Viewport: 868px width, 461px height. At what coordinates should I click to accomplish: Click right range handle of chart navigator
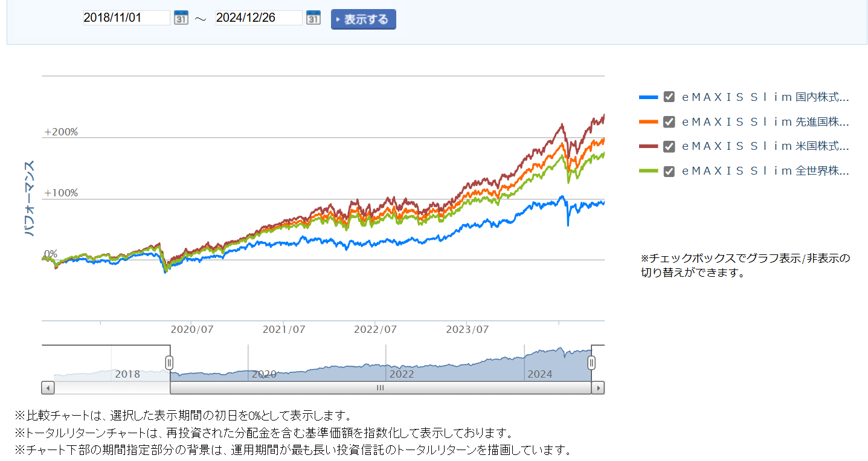[x=592, y=363]
